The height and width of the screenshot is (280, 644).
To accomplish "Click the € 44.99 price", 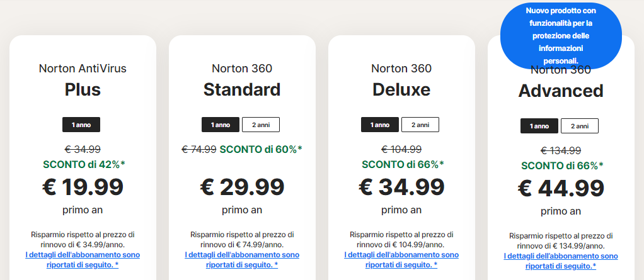I will (x=561, y=188).
